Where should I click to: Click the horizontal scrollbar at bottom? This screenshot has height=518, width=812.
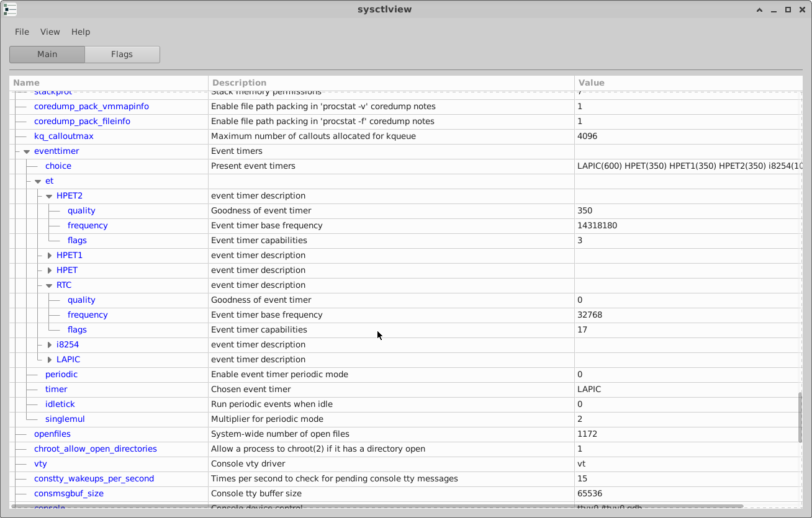pyautogui.click(x=377, y=506)
